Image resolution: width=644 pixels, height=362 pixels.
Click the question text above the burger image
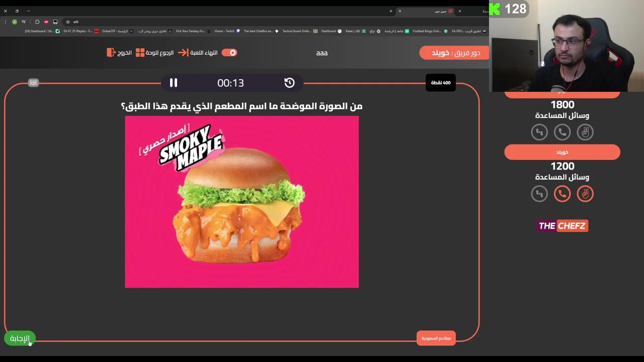(x=242, y=106)
